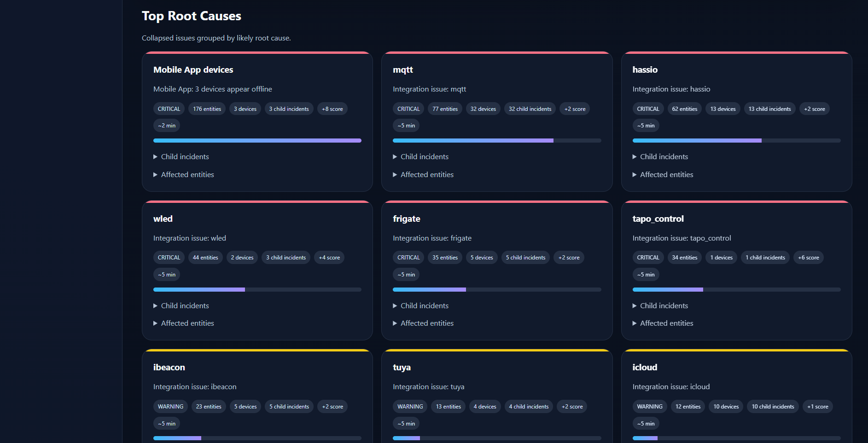The height and width of the screenshot is (443, 868).
Task: Click the icloud card title
Action: click(x=645, y=368)
